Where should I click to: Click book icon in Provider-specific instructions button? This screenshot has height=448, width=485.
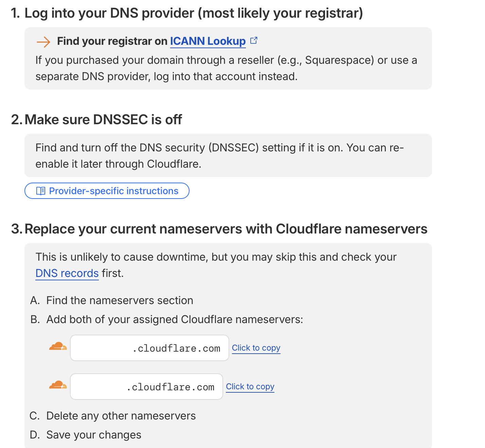41,191
